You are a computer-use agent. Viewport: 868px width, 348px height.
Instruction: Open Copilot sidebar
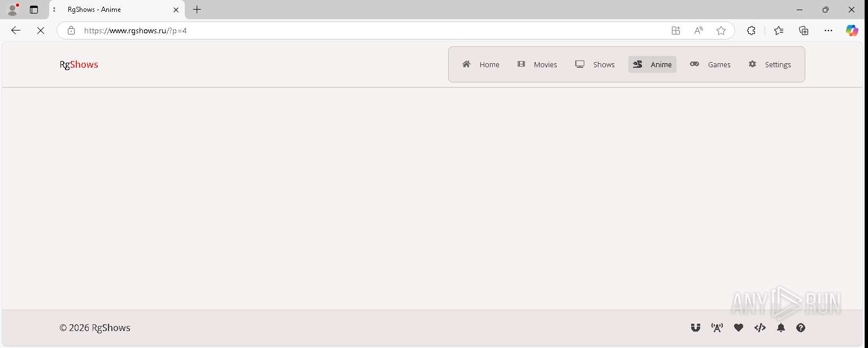click(x=852, y=31)
